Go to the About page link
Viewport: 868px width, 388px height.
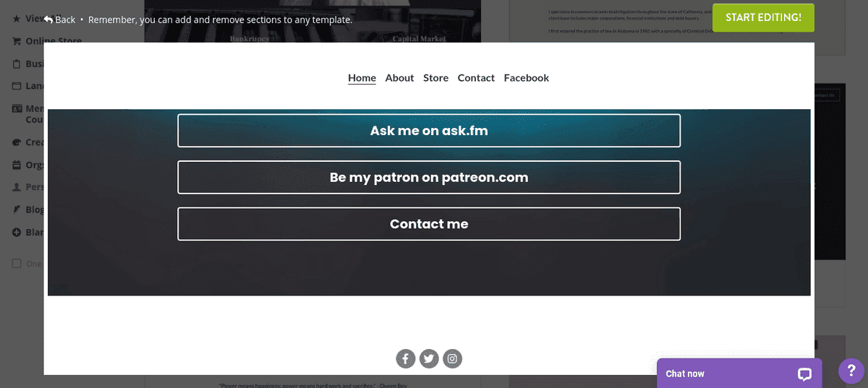click(x=399, y=78)
